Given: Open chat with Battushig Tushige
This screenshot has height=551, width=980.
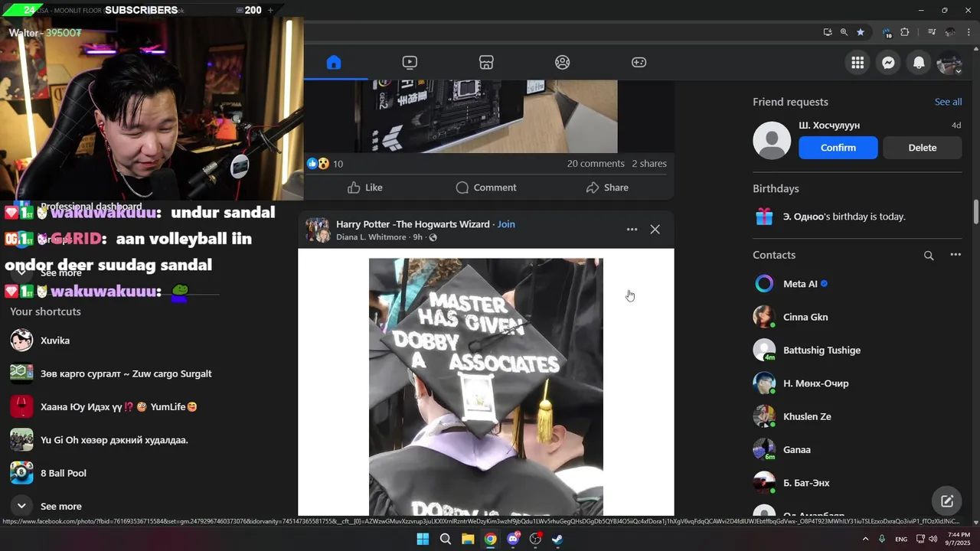Looking at the screenshot, I should [x=857, y=350].
